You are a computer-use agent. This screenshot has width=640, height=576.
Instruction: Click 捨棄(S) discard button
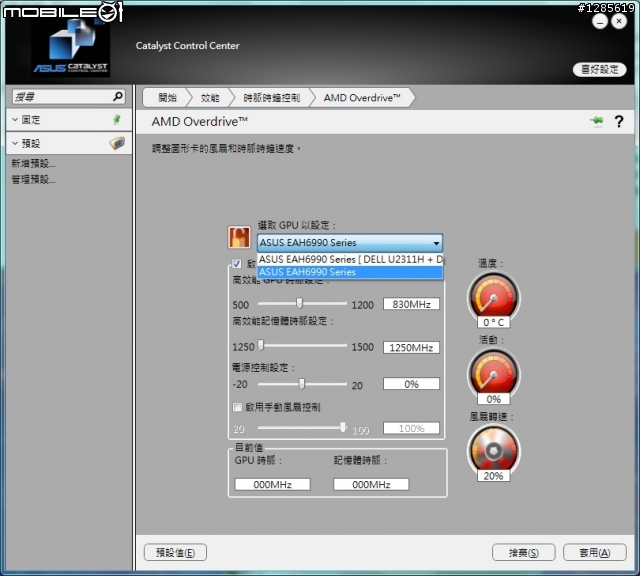coord(524,553)
